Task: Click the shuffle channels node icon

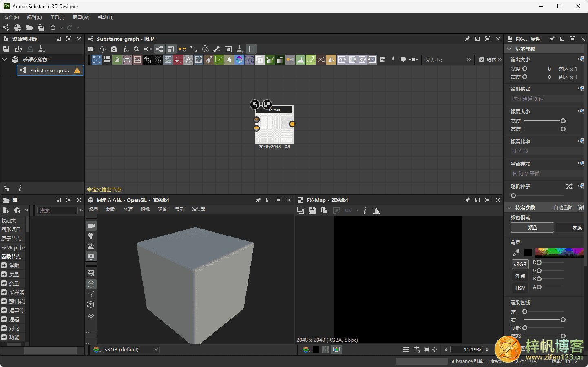Action: pyautogui.click(x=321, y=60)
